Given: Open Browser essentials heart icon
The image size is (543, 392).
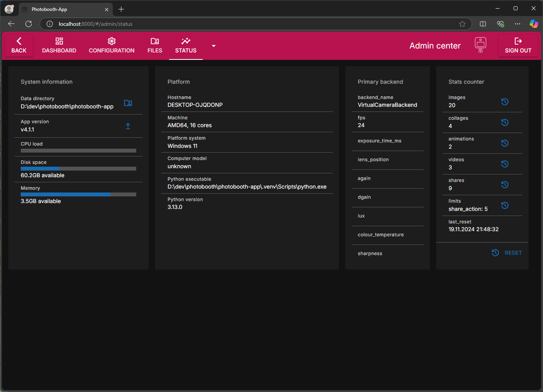Looking at the screenshot, I should (500, 24).
